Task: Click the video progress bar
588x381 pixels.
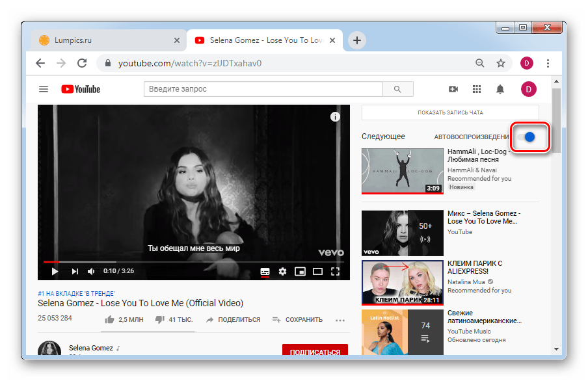Action: pyautogui.click(x=195, y=261)
